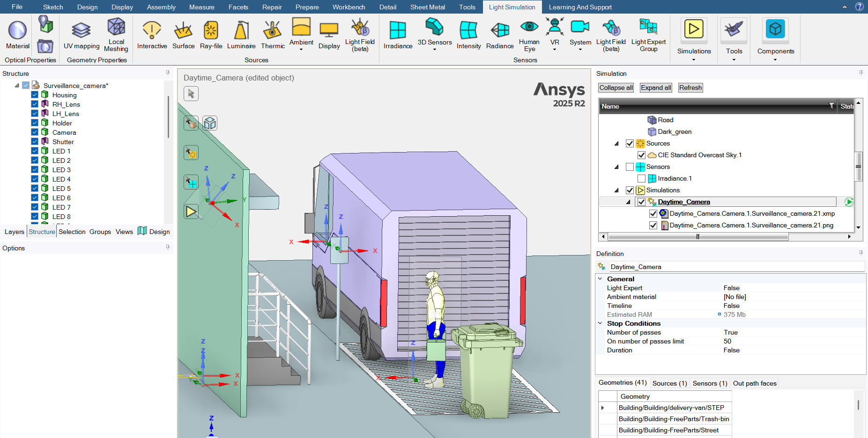The image size is (868, 438).
Task: Create a Thermic source
Action: pos(273,35)
